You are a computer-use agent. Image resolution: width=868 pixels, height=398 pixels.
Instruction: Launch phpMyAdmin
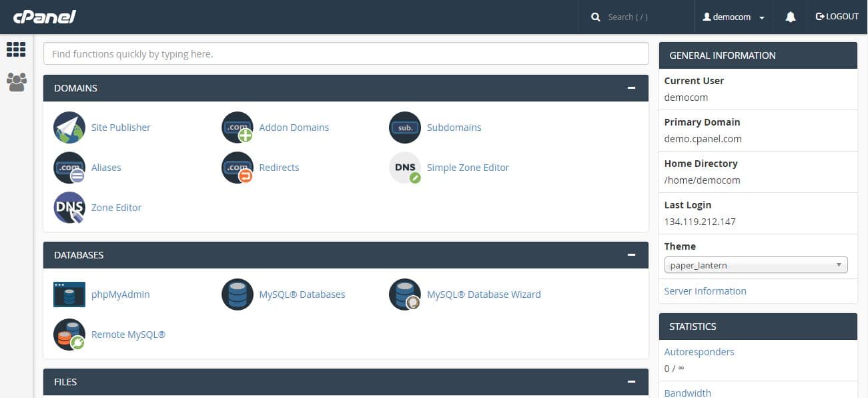coord(120,294)
